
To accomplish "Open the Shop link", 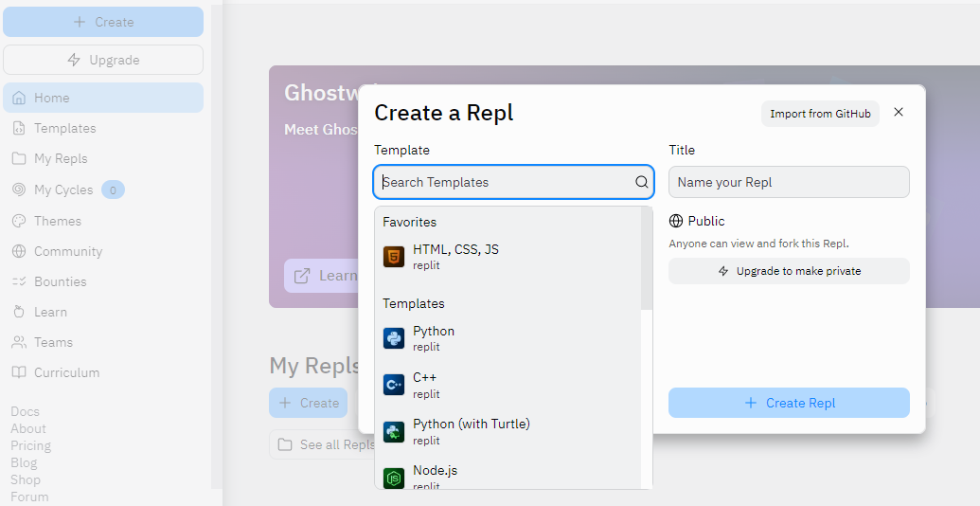I will pos(26,479).
